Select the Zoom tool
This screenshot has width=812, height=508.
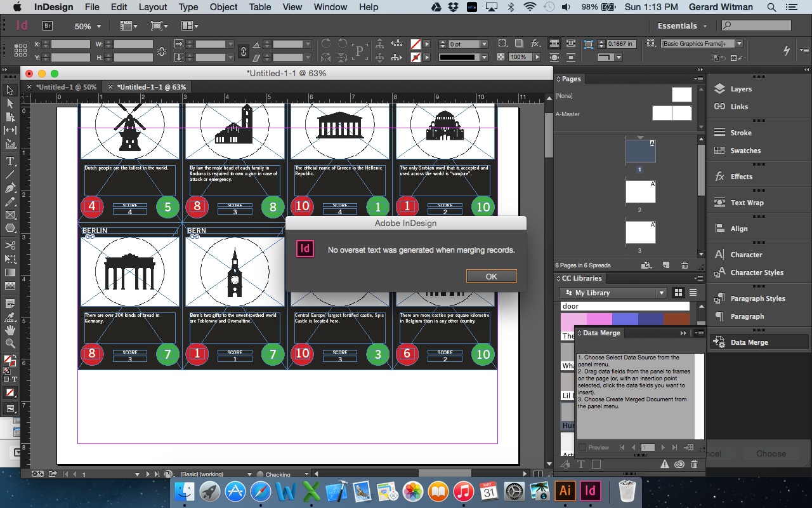click(x=10, y=342)
